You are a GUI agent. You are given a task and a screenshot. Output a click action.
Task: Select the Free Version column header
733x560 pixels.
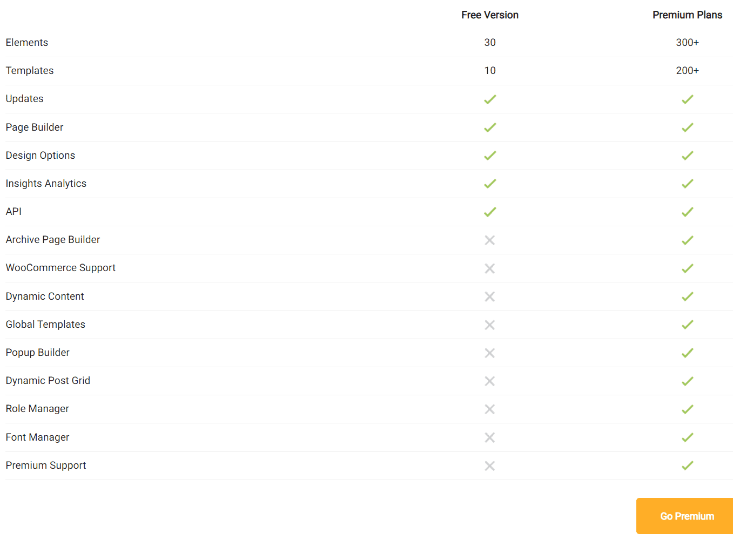pyautogui.click(x=490, y=15)
